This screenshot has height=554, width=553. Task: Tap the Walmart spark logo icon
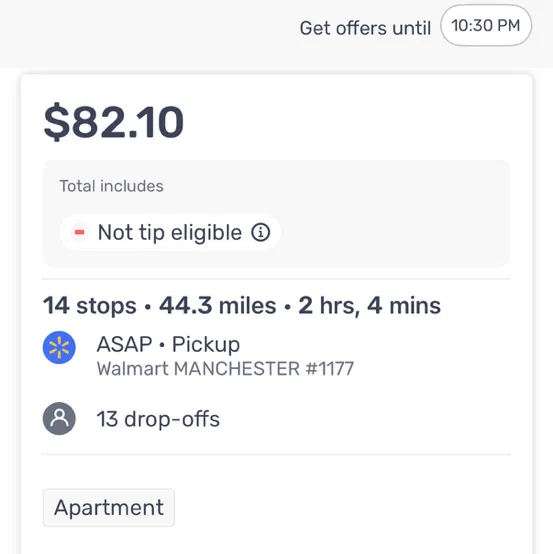coord(59,347)
